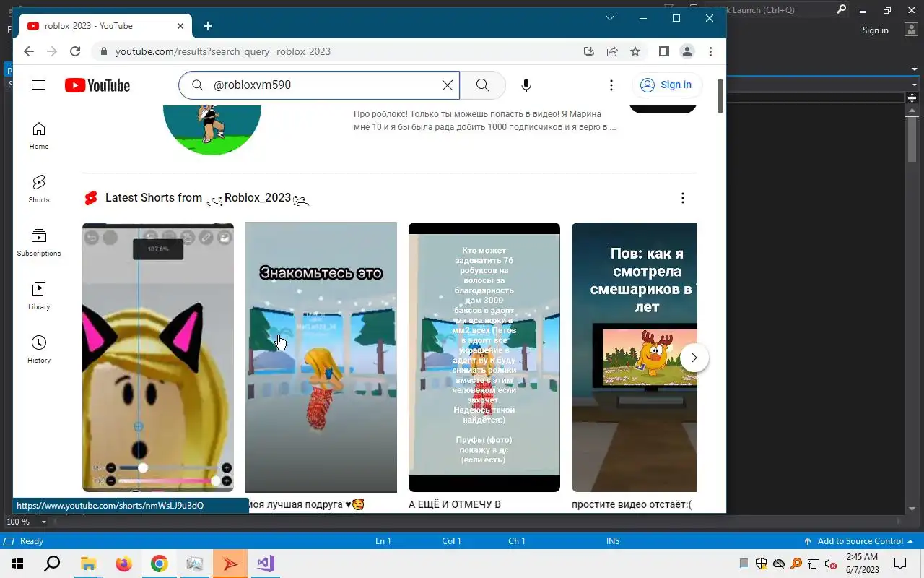Click the Chrome address bar URL

coord(223,51)
